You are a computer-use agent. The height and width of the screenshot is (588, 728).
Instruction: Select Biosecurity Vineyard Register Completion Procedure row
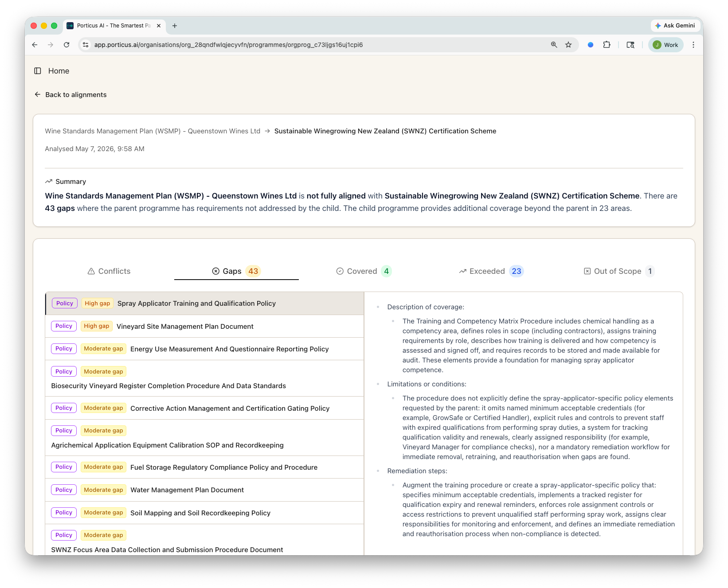click(x=204, y=378)
